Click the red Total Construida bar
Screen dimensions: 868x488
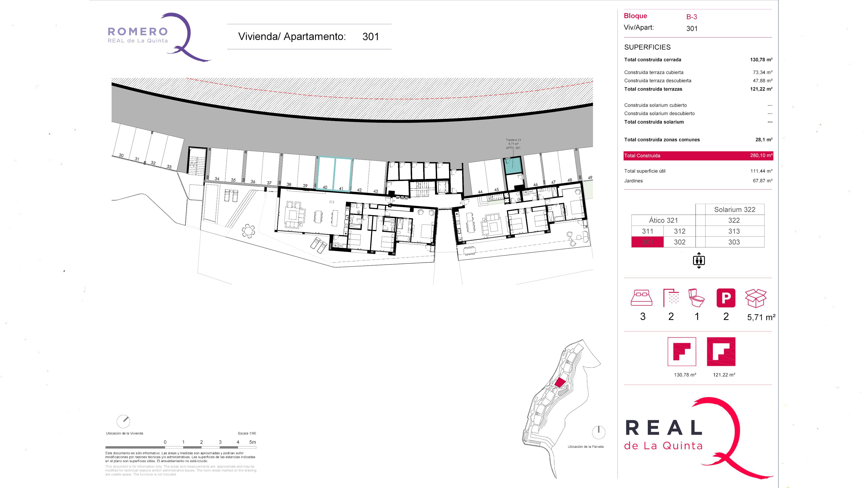698,156
